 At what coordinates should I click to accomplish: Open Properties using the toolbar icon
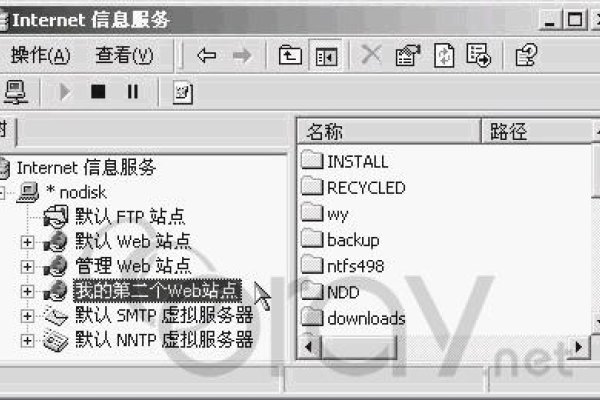pos(408,56)
